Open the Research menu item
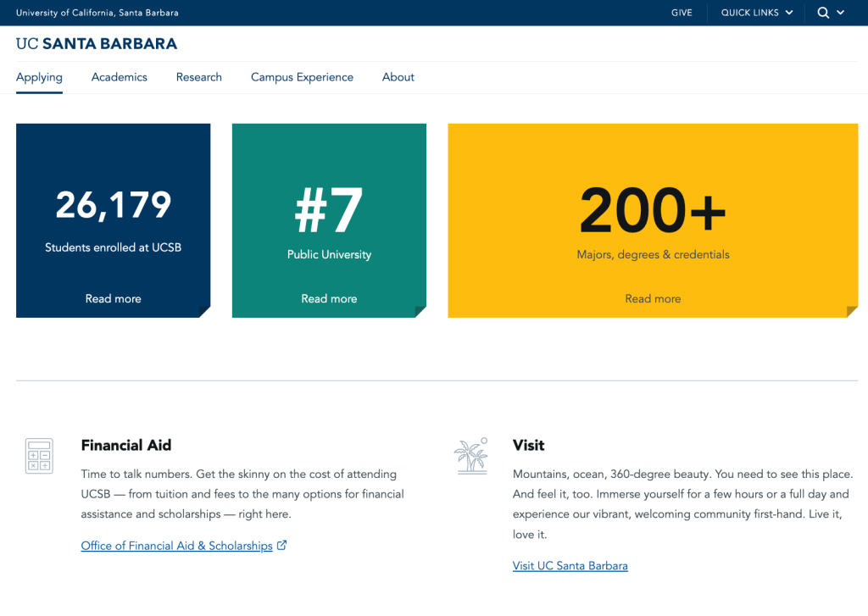Viewport: 868px width, 616px height. [x=198, y=77]
